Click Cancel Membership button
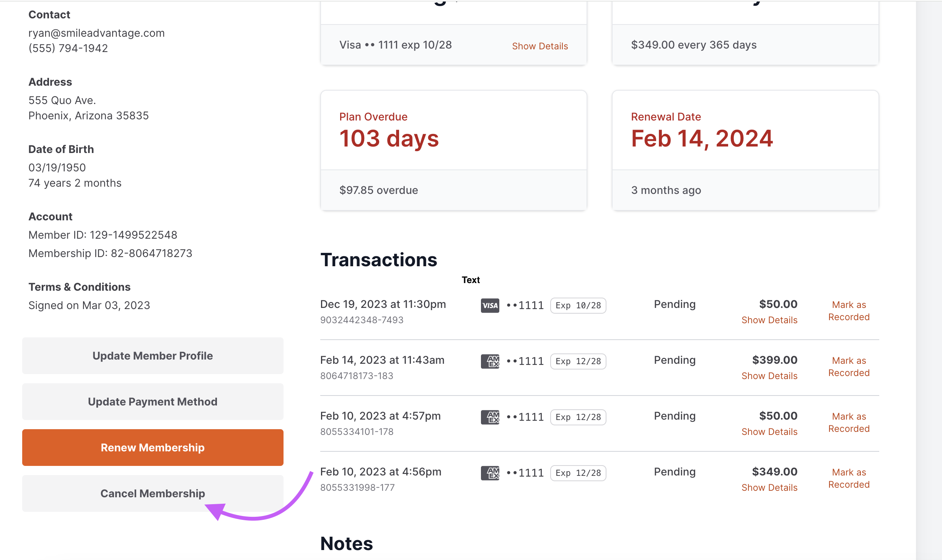Image resolution: width=942 pixels, height=560 pixels. 153,493
